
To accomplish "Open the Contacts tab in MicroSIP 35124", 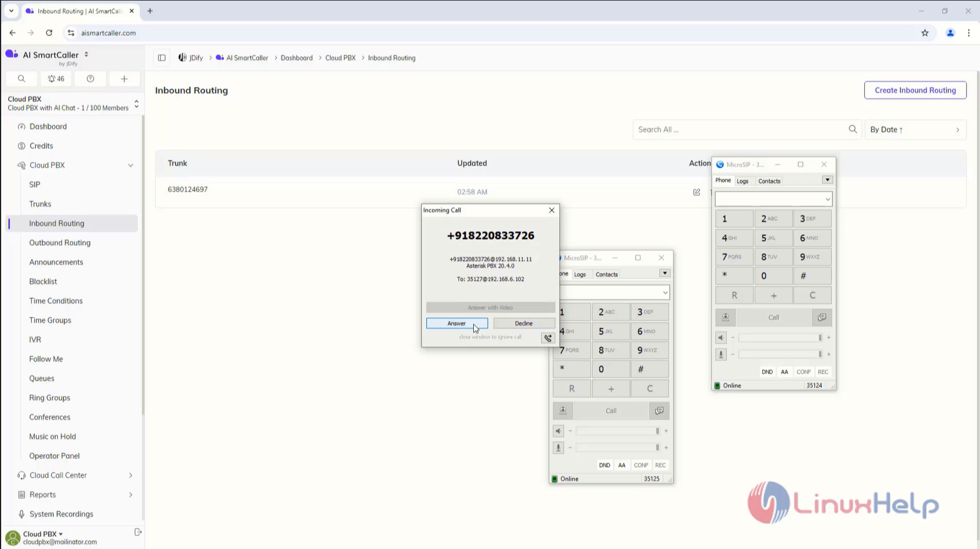I will (x=769, y=181).
